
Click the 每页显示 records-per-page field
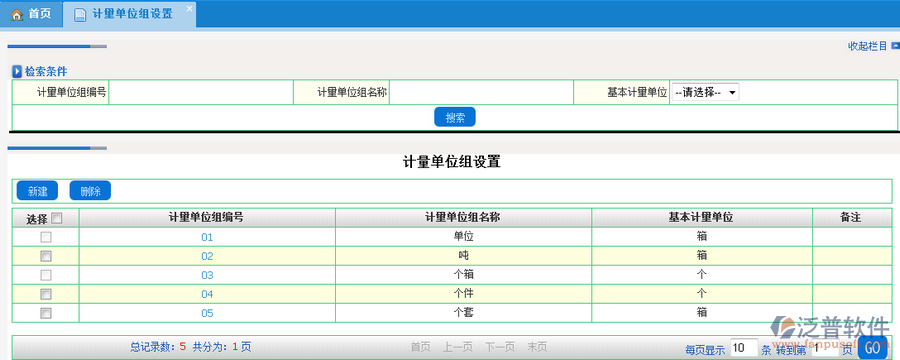[744, 348]
